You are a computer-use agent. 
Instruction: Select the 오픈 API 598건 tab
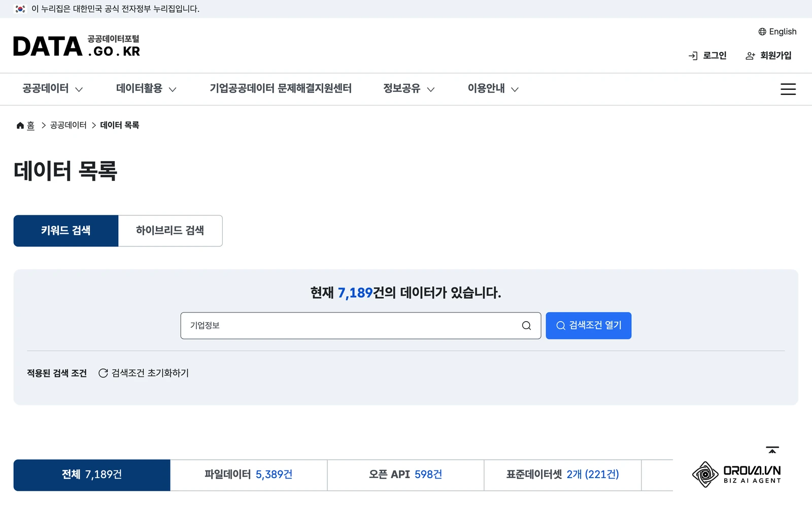point(405,475)
